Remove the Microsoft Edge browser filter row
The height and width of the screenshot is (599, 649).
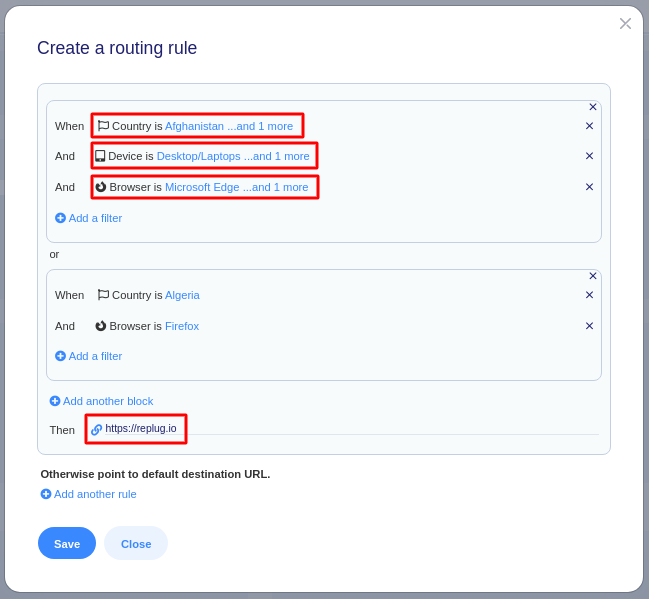[589, 187]
